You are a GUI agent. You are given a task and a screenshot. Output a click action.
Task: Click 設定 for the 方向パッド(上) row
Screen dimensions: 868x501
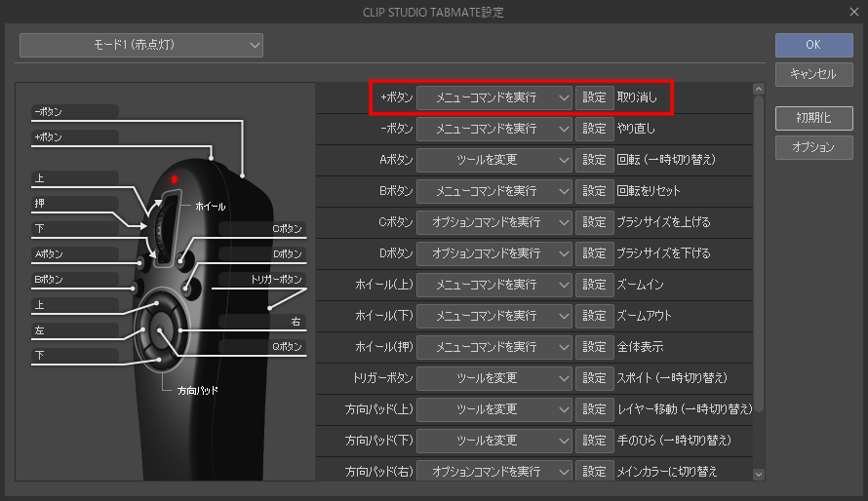pos(595,409)
